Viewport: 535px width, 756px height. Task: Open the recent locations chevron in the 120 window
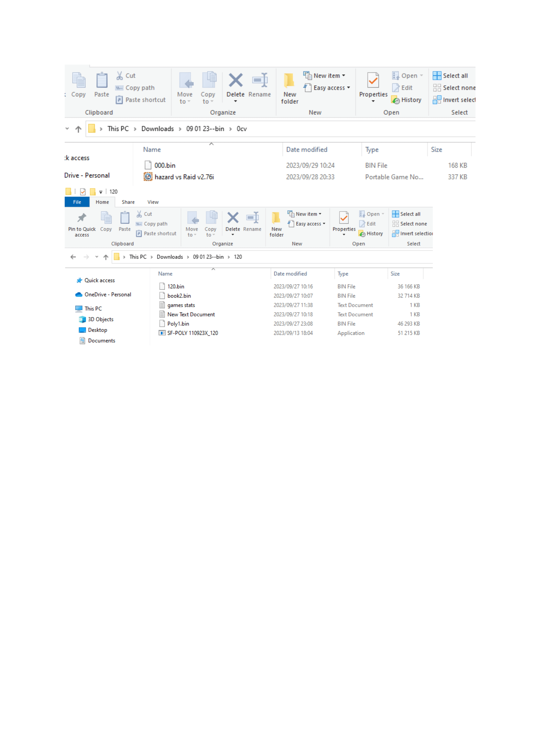(96, 257)
